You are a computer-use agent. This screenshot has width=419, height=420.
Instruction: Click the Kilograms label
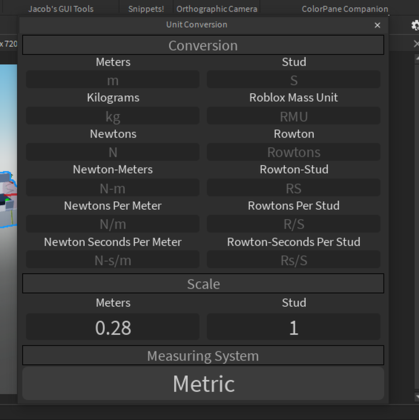(x=113, y=98)
